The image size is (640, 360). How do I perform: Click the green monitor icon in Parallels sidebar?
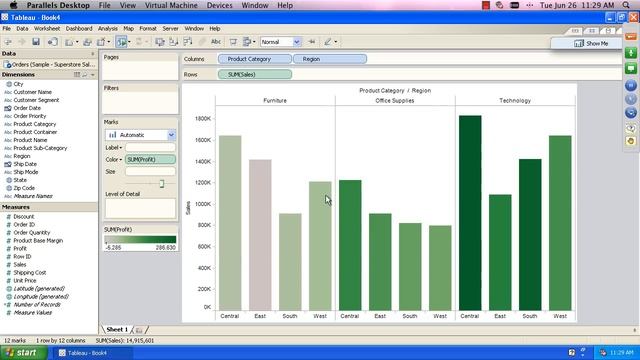pyautogui.click(x=631, y=68)
